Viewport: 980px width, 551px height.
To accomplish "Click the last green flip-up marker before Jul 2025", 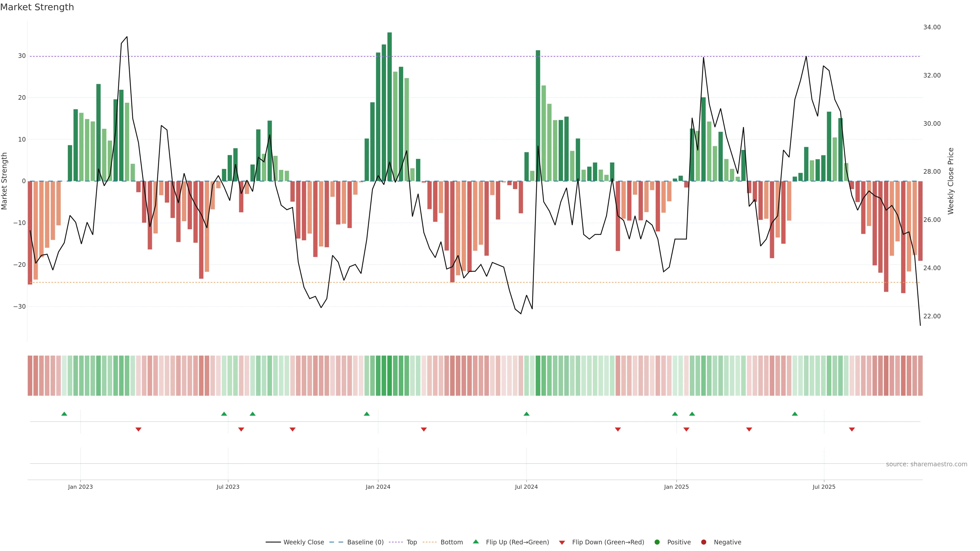I will click(795, 414).
